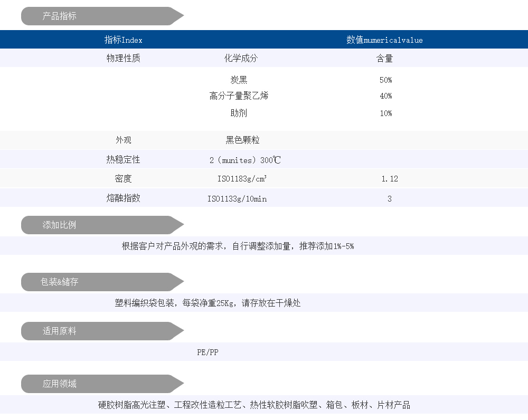This screenshot has height=420, width=528.
Task: Click the density value 1.12
Action: (390, 179)
